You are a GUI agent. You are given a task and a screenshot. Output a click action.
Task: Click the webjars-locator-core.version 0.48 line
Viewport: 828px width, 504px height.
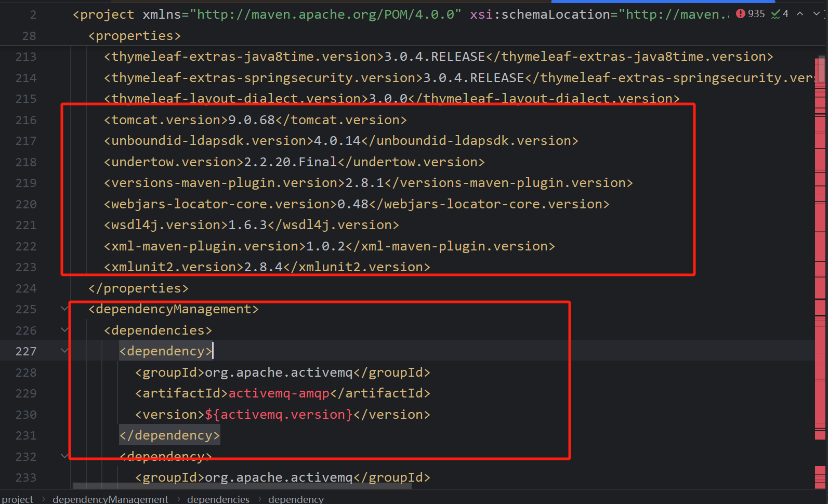(357, 204)
